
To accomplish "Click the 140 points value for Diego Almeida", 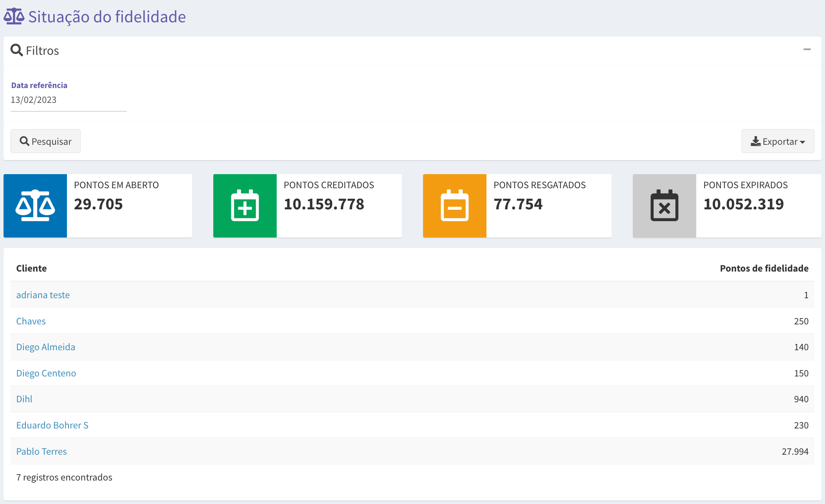I will pyautogui.click(x=801, y=347).
